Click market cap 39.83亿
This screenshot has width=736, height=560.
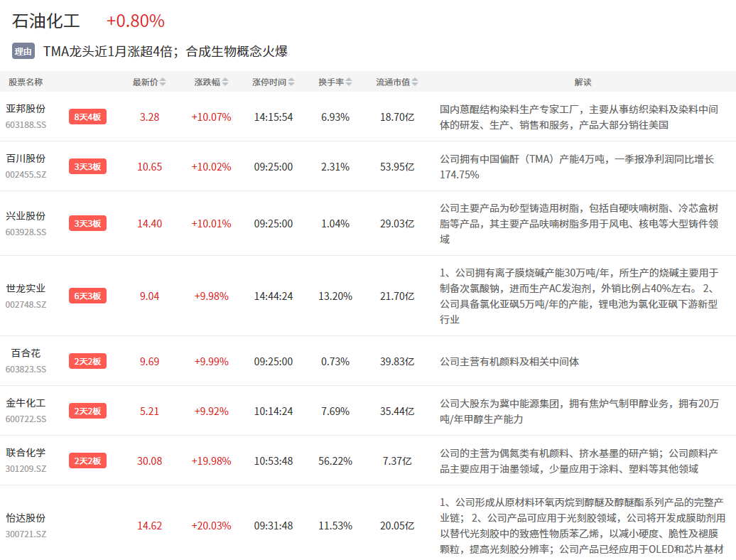click(x=397, y=362)
